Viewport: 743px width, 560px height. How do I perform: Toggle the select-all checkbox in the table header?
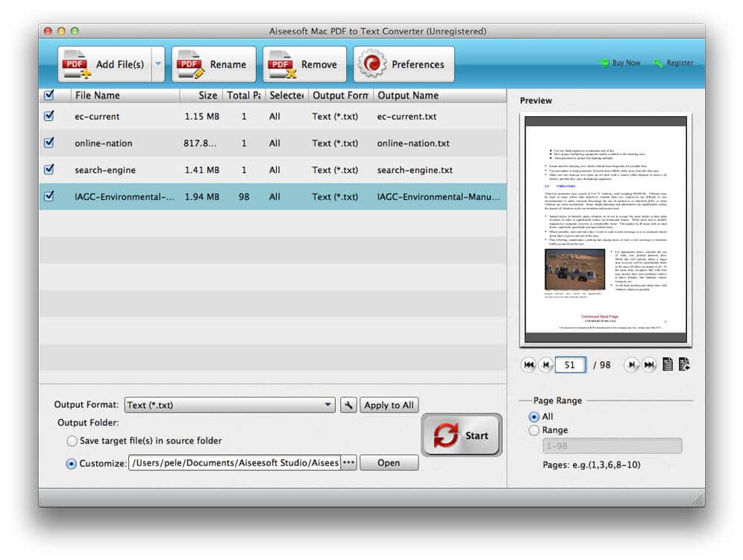(x=48, y=95)
